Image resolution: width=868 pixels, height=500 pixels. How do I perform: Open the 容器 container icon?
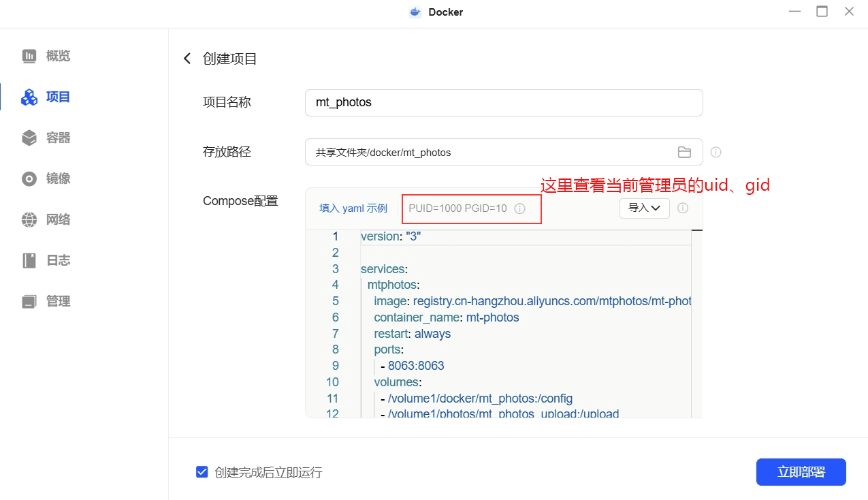point(29,138)
